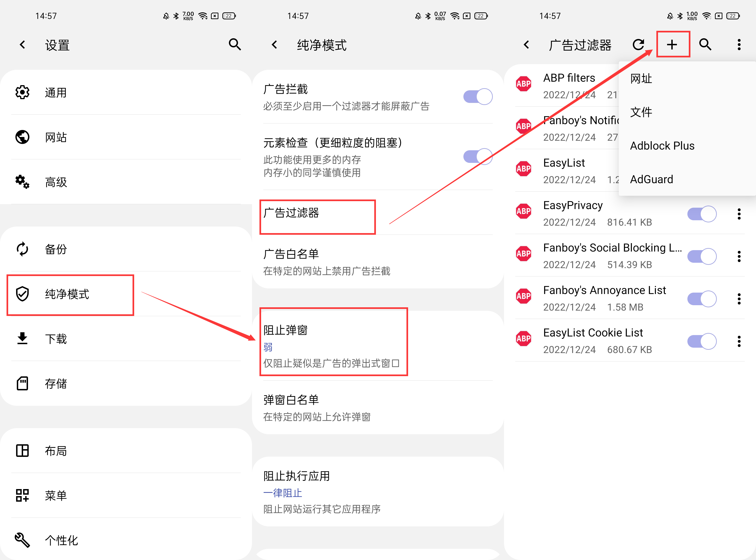
Task: Open the 阻止弹窗 level selector
Action: 378,346
